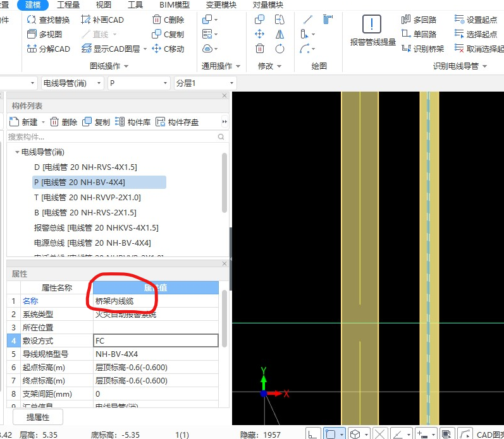Open the P component dropdown

click(139, 83)
